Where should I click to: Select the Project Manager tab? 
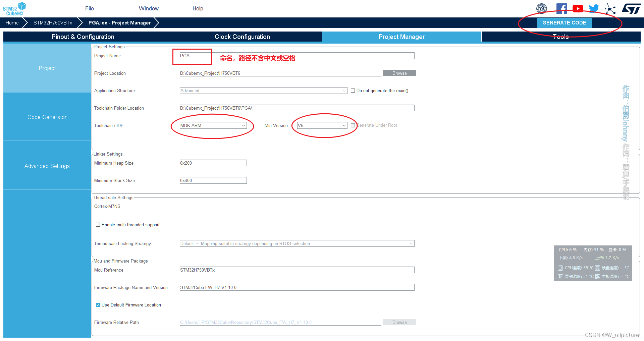click(401, 37)
